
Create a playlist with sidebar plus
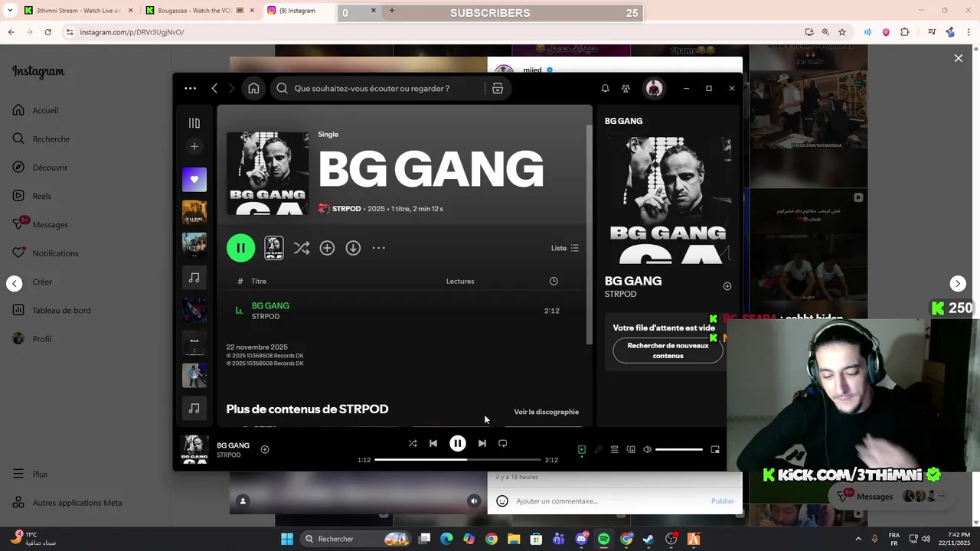pos(194,146)
